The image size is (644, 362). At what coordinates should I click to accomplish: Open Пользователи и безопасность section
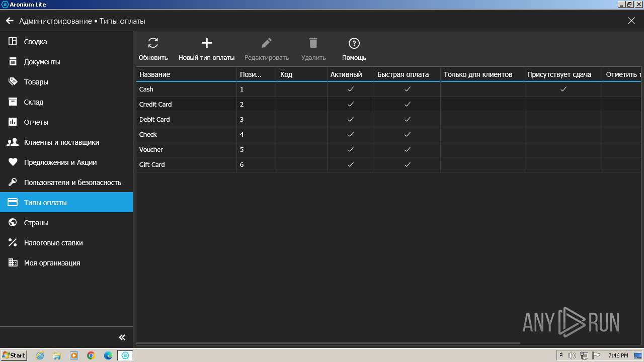(x=66, y=183)
